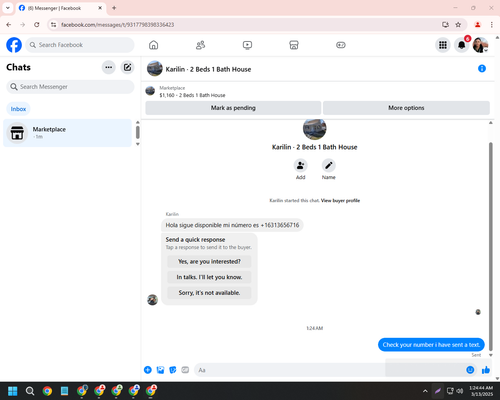Focus the Search Facebook field

click(x=80, y=45)
